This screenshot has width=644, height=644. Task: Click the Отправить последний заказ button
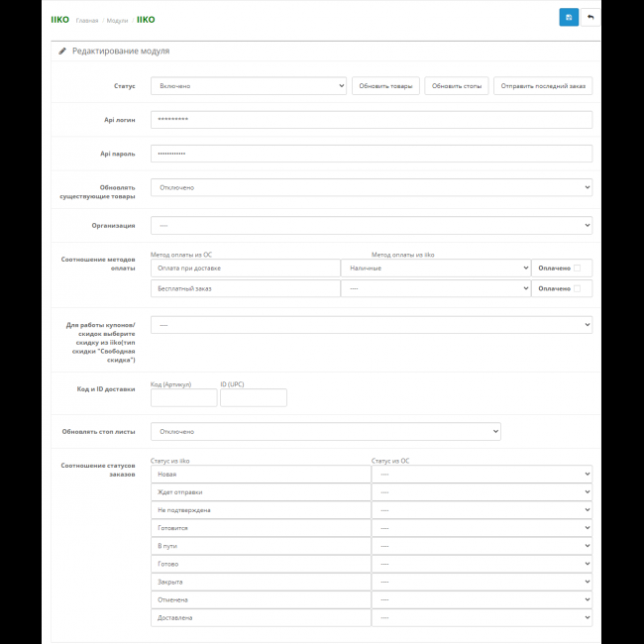[543, 86]
